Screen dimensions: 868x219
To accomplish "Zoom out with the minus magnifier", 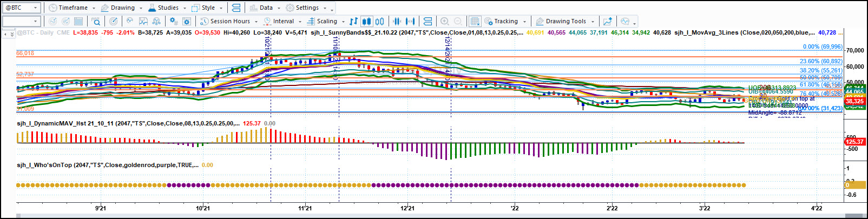I will point(458,21).
